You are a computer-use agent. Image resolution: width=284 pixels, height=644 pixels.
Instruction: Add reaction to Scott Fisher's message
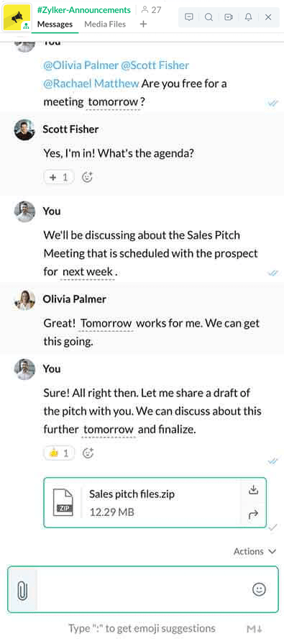88,178
